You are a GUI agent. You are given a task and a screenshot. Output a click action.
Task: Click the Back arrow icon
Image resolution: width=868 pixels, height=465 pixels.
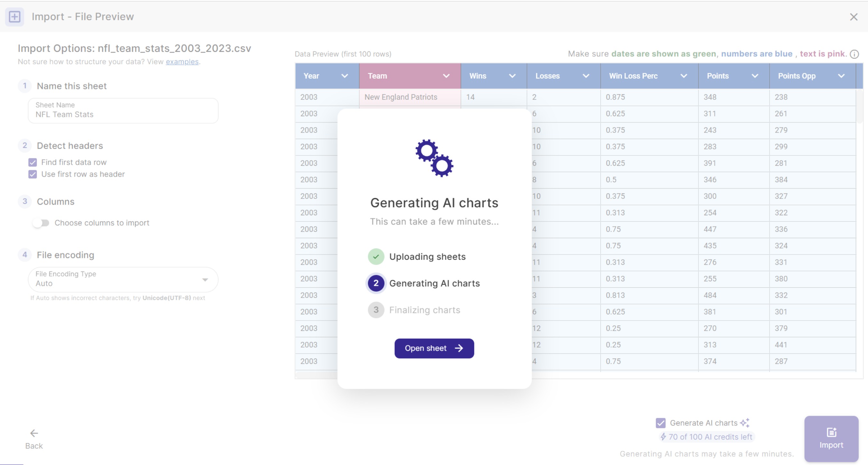(34, 433)
